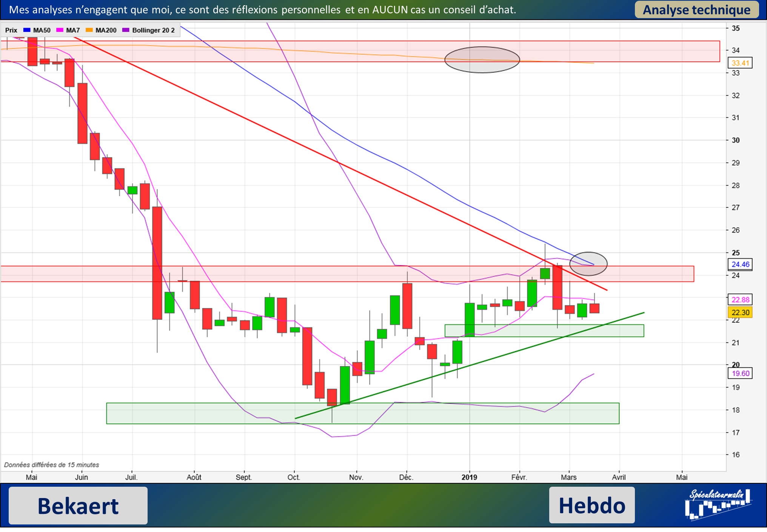Click the large red candle of mid-July
Viewport: 767px width, 532px height.
[157, 263]
